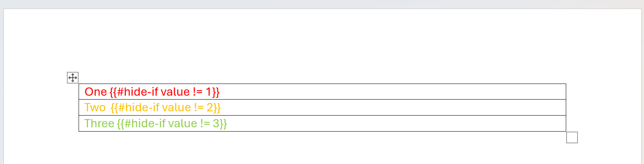Click the red word "One"
This screenshot has width=644, height=164.
[x=95, y=92]
